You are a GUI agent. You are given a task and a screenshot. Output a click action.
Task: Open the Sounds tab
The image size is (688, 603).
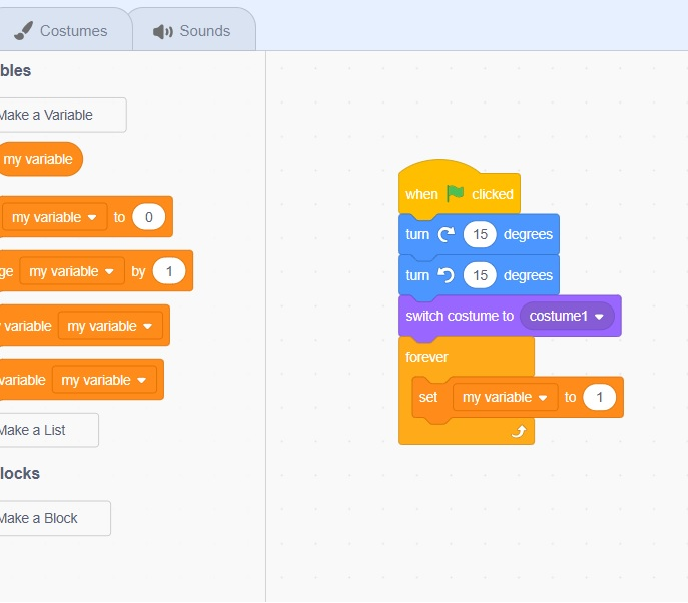pyautogui.click(x=192, y=31)
